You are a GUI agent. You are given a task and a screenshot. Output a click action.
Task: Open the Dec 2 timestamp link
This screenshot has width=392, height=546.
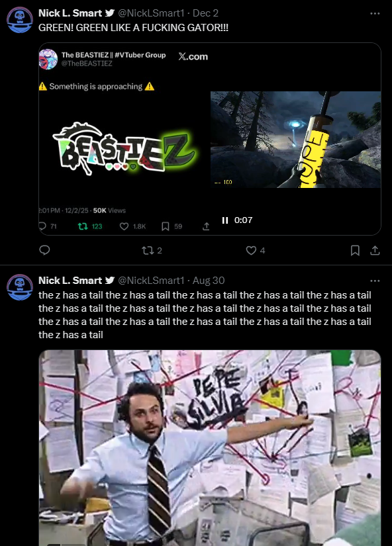pyautogui.click(x=205, y=13)
